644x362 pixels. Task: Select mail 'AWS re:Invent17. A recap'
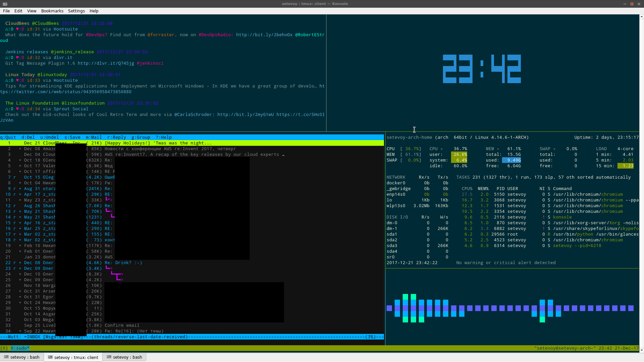coord(192,154)
